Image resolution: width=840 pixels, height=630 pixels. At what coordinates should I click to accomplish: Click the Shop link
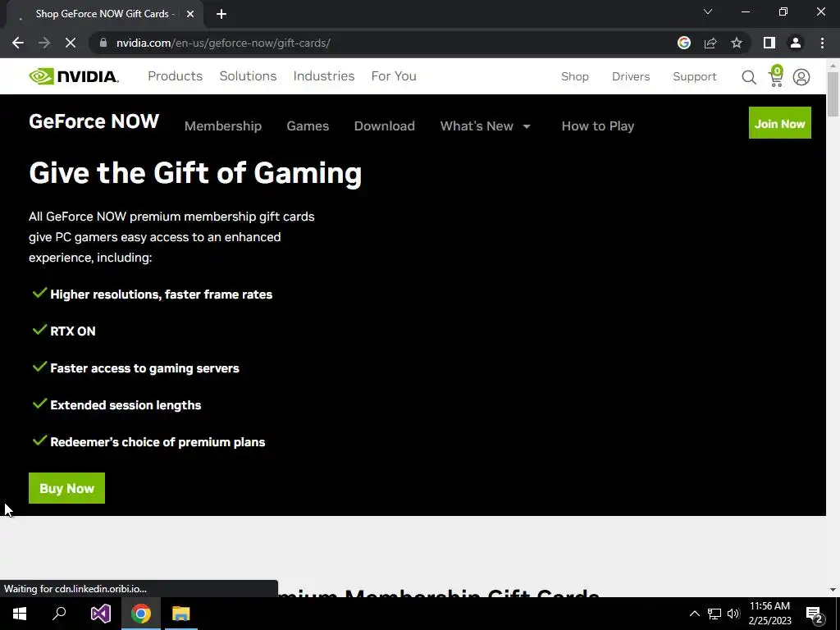(575, 76)
